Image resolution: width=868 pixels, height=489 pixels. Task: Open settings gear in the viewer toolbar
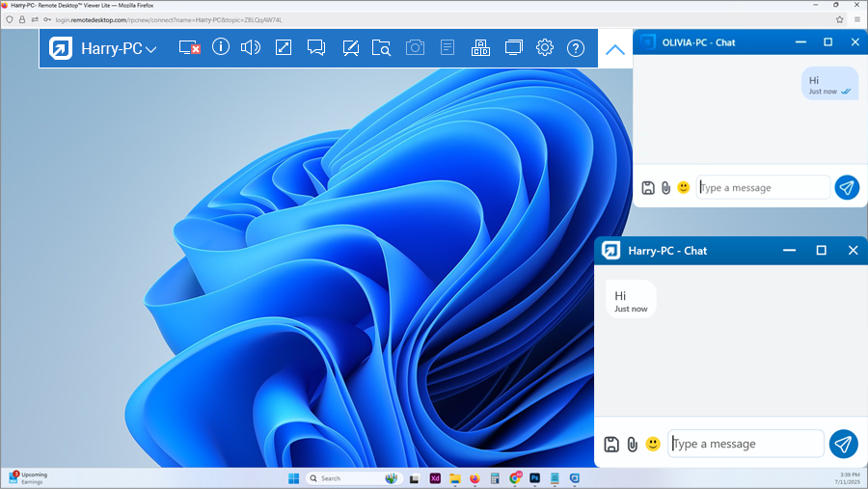pos(545,47)
